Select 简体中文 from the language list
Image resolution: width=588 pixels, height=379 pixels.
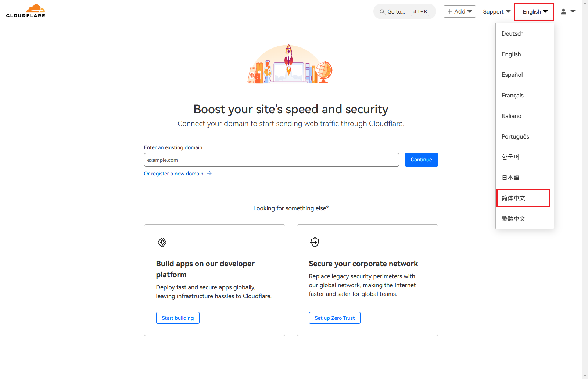coord(513,198)
